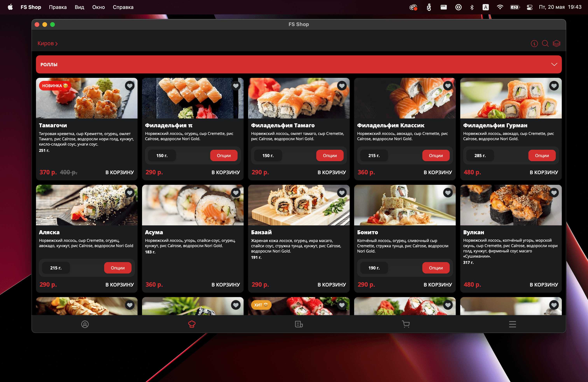Change city via Киров selector
Screen dimensions: 588x382
coord(47,44)
